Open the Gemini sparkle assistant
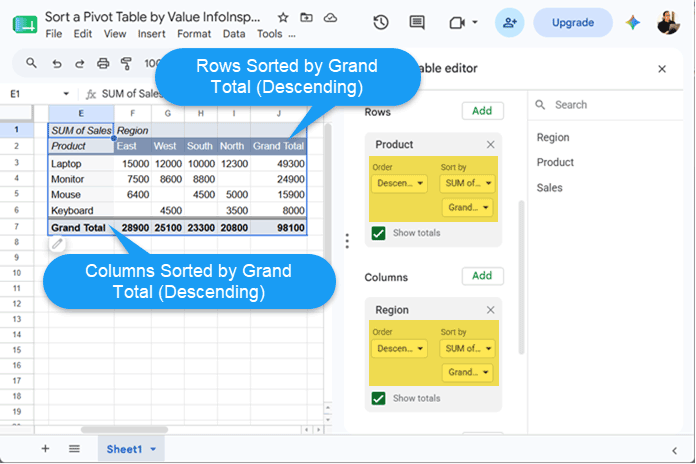 point(633,22)
